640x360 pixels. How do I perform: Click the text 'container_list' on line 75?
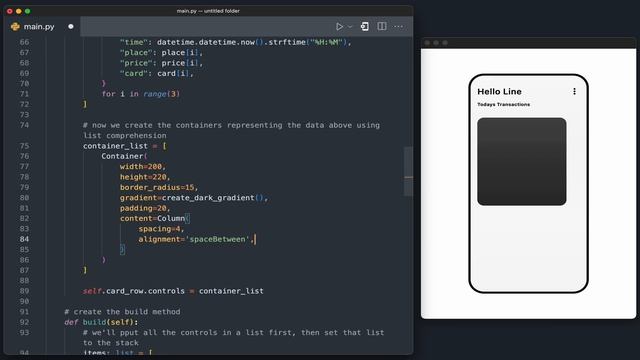click(x=115, y=146)
